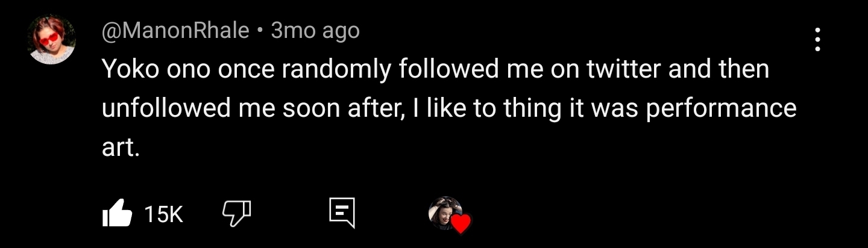Click the dot separator after @ManonRhale
The height and width of the screenshot is (248, 868).
point(260,30)
